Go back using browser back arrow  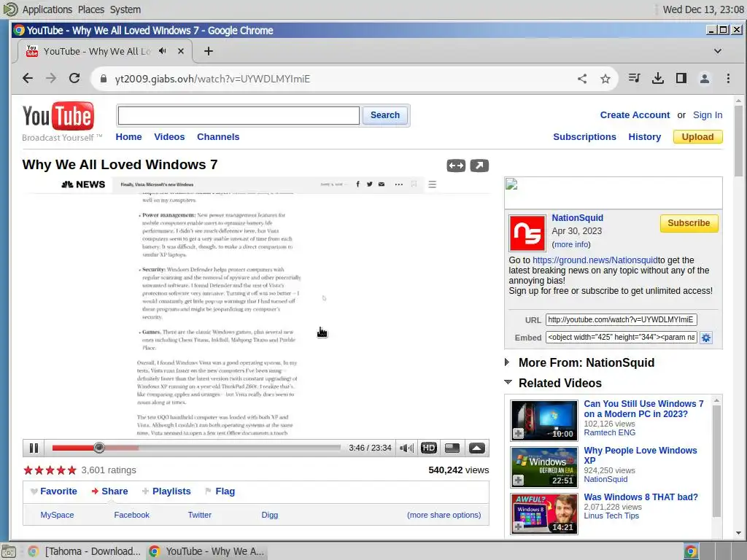[28, 79]
